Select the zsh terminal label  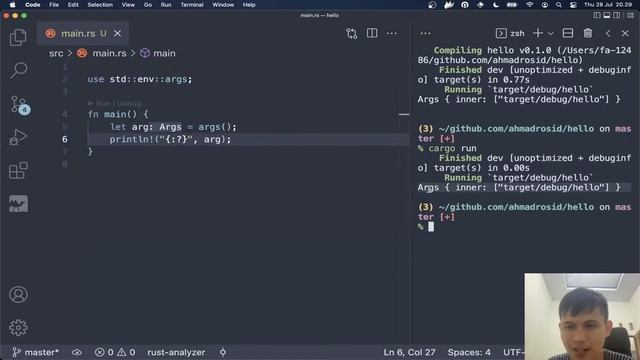tap(510, 33)
